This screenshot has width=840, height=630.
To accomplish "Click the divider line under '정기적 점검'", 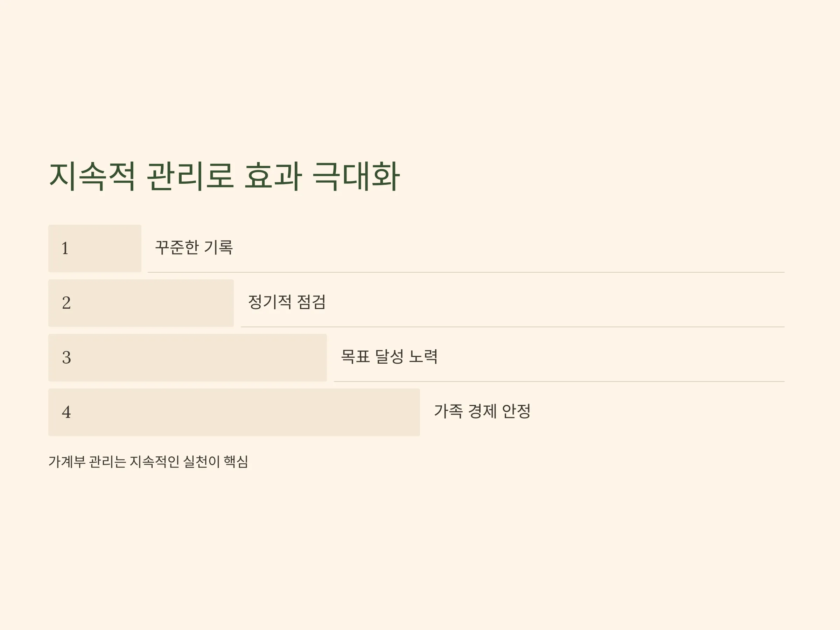I will click(x=513, y=327).
